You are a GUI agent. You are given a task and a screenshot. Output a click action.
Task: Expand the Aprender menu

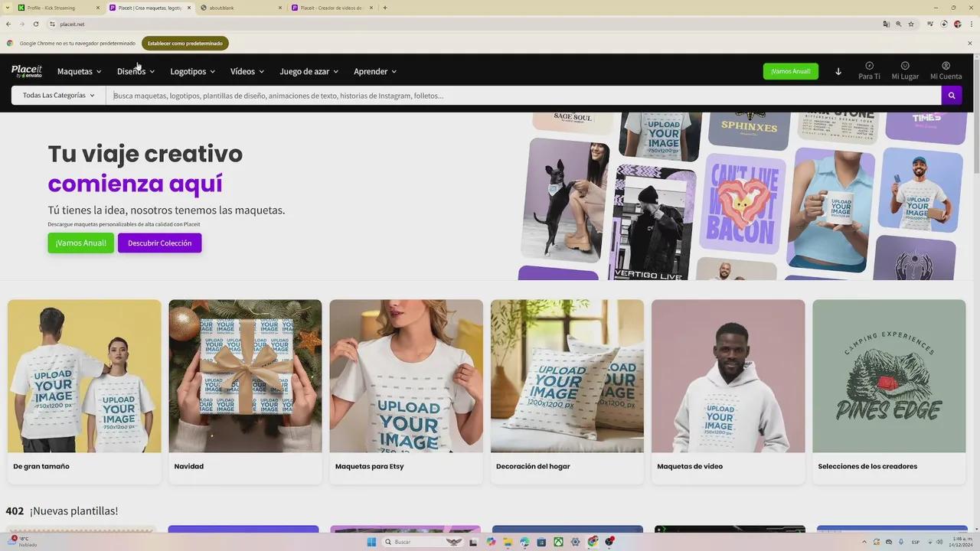[375, 71]
